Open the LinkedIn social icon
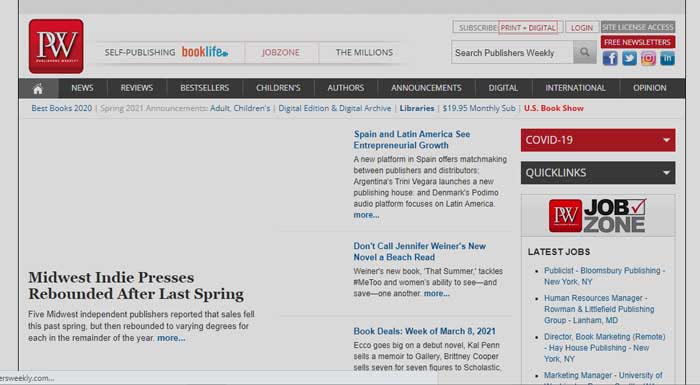Image resolution: width=700 pixels, height=385 pixels. [667, 58]
